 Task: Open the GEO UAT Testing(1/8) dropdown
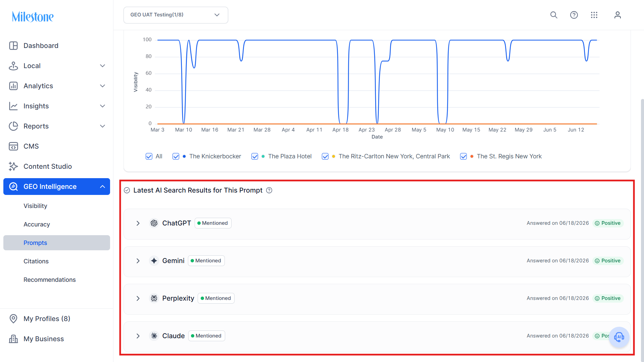pos(176,15)
